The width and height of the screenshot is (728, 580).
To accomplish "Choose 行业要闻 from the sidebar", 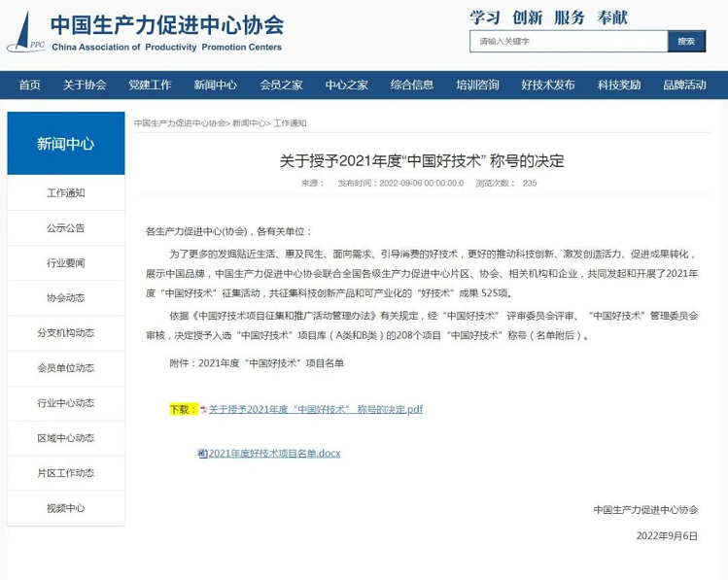I will 66,263.
